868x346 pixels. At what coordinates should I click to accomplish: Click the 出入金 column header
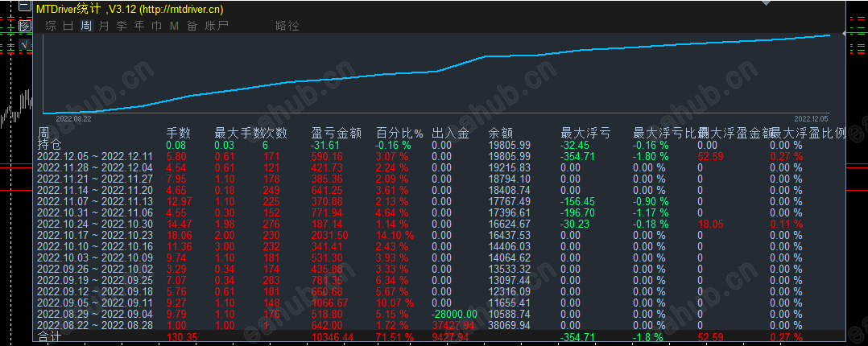(x=450, y=133)
